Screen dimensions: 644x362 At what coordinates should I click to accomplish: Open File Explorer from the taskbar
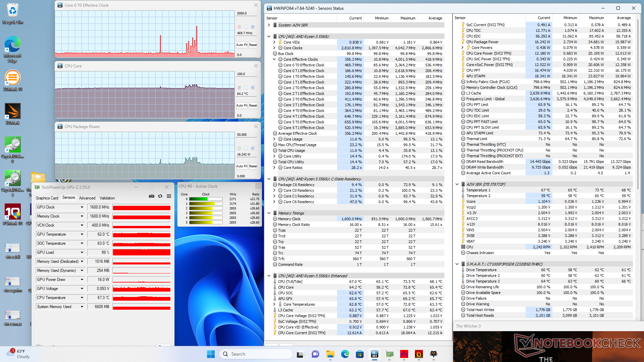[x=330, y=354]
